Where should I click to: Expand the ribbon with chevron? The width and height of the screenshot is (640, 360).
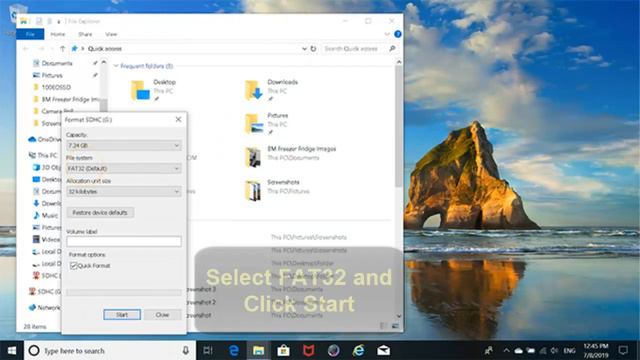(387, 34)
